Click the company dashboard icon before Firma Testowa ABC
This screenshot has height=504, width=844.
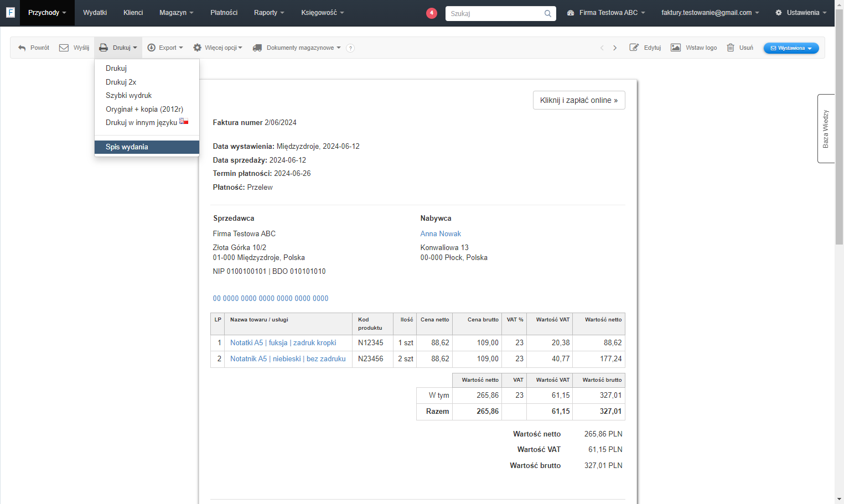point(571,13)
